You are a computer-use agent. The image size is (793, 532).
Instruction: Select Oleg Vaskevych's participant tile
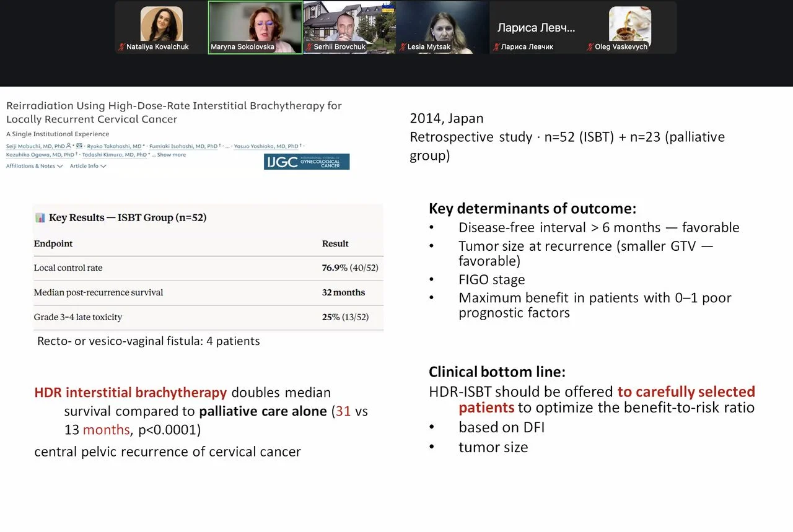click(x=630, y=27)
